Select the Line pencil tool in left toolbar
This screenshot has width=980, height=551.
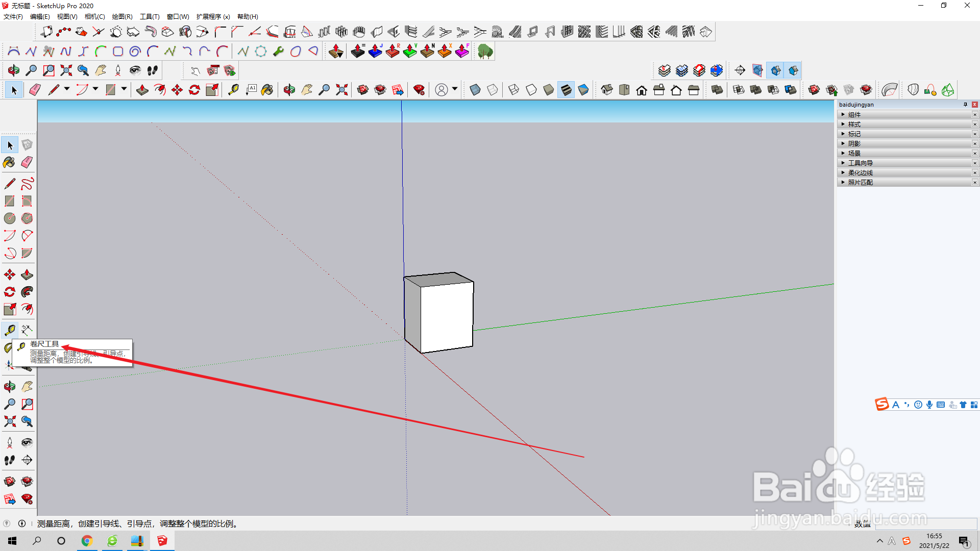pyautogui.click(x=10, y=183)
